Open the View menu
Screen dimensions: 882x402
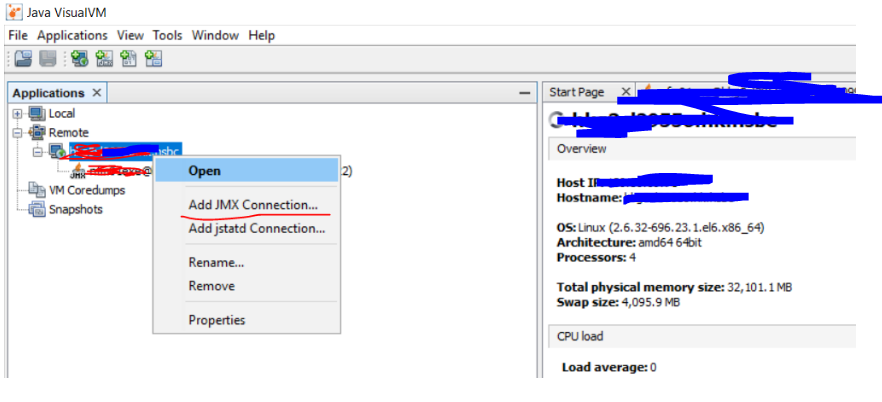point(130,35)
